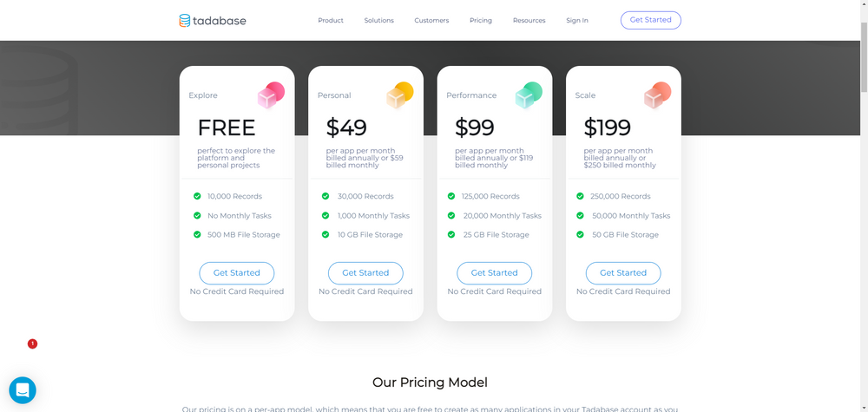Get started with the free Explore plan
The image size is (868, 412).
click(237, 273)
